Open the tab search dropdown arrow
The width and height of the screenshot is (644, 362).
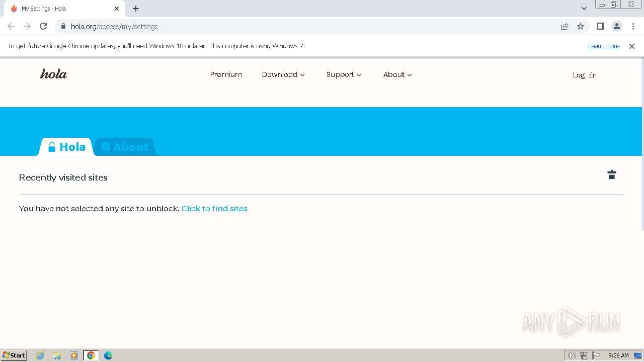584,9
